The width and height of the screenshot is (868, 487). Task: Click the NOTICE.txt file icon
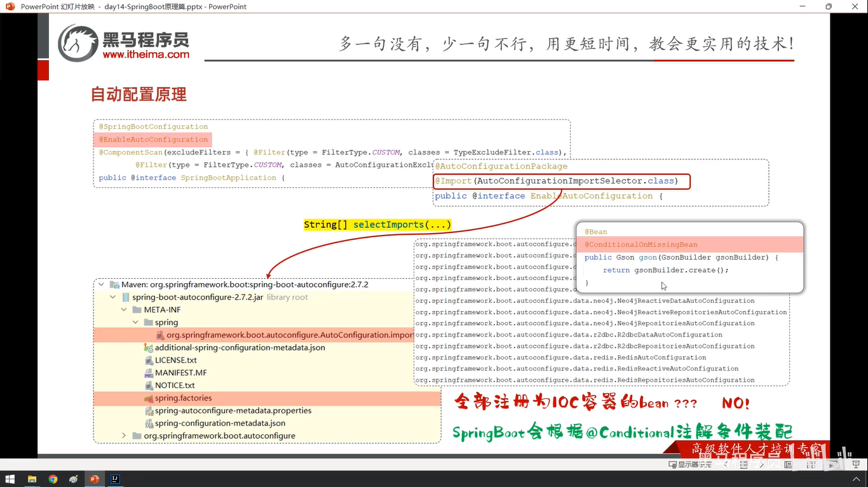tap(149, 385)
